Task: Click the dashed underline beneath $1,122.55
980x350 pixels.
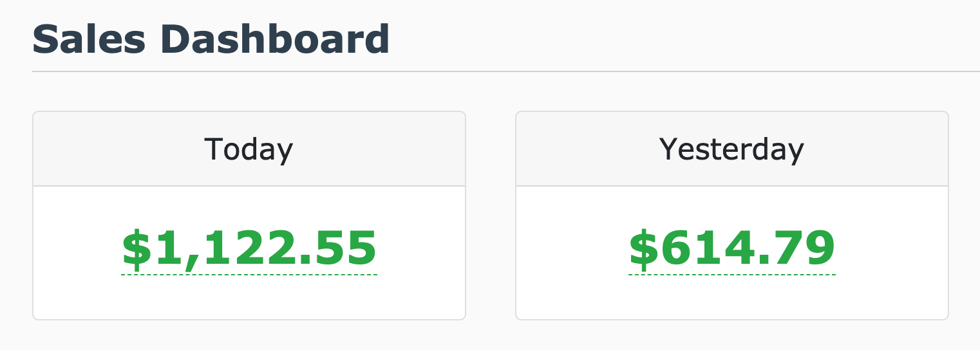Action: [249, 275]
